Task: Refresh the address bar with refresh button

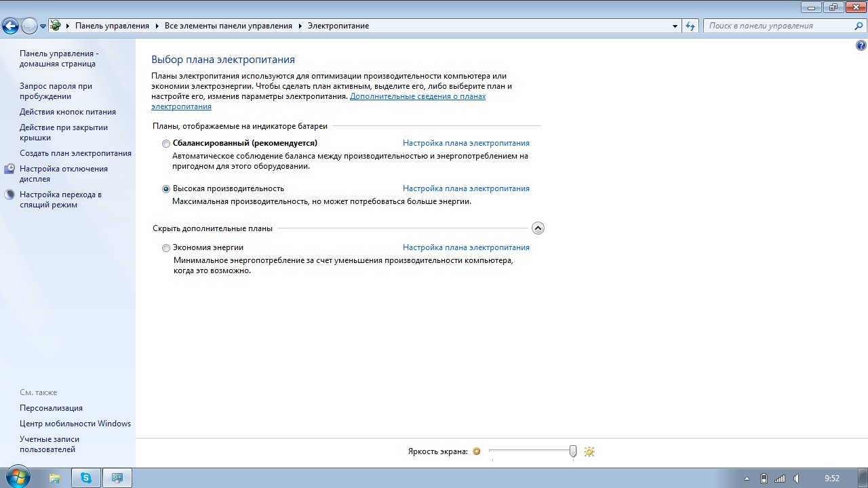Action: pyautogui.click(x=690, y=26)
